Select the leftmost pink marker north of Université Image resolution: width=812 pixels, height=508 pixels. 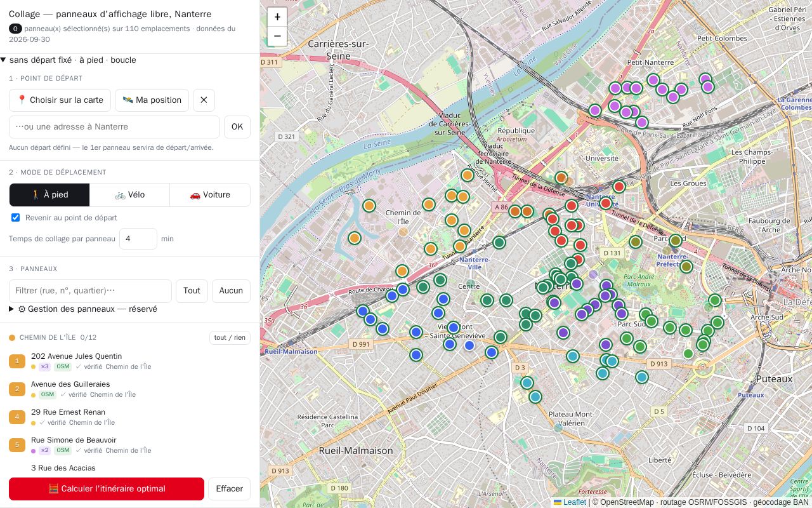click(595, 110)
